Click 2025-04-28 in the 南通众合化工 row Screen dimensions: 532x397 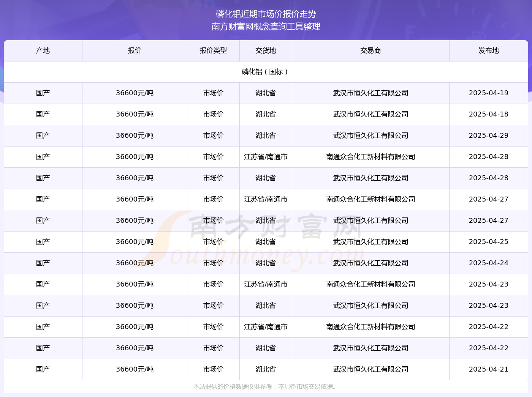coord(489,157)
